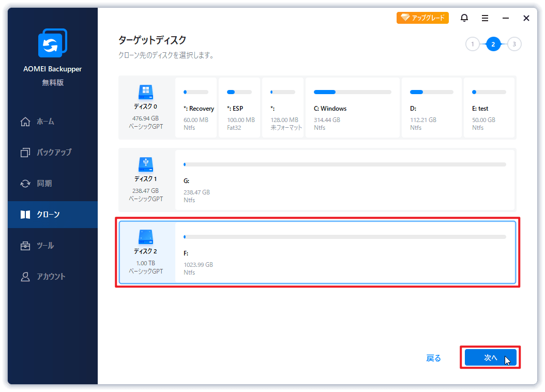Click the ディスク 1 USB drive icon

pos(146,165)
